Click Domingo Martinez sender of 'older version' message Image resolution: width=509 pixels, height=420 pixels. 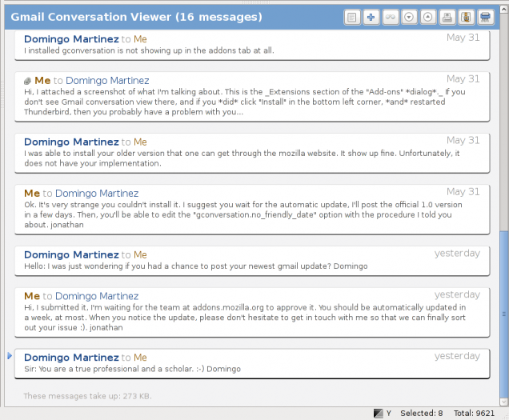point(71,142)
